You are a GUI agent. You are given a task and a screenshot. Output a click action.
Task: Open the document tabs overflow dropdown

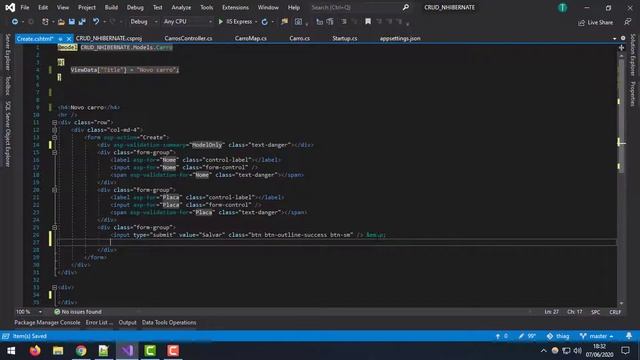[x=614, y=38]
